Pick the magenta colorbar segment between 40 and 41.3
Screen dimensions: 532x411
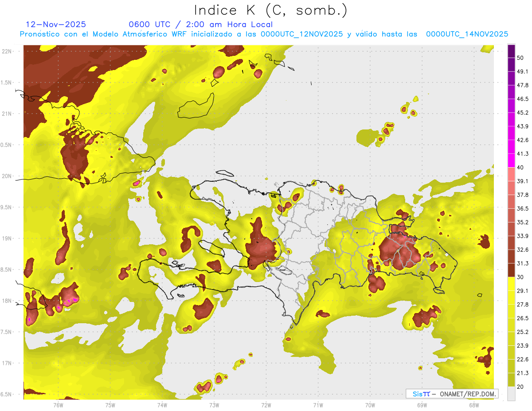click(x=511, y=160)
